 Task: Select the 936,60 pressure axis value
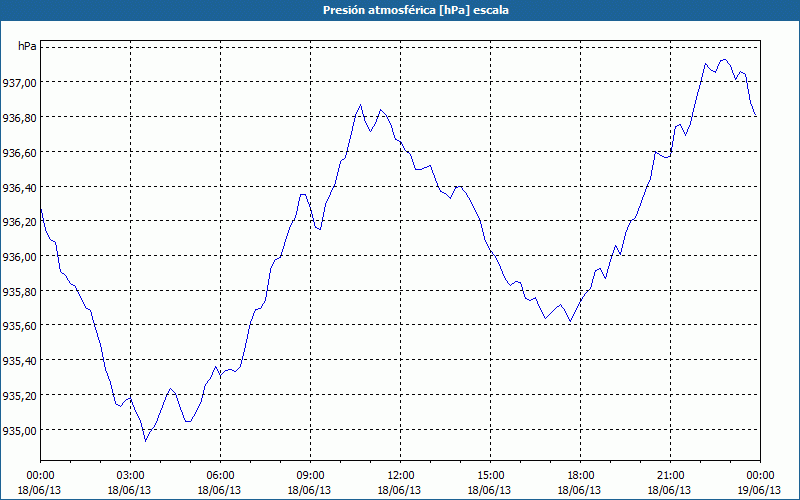point(19,152)
